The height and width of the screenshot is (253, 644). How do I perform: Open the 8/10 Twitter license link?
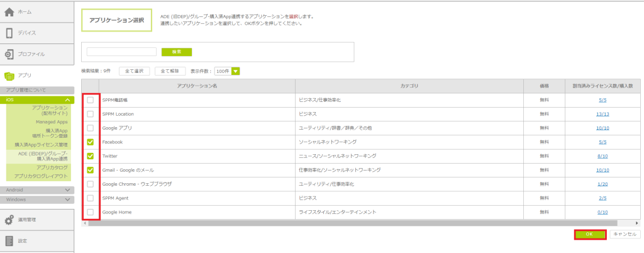(x=602, y=156)
